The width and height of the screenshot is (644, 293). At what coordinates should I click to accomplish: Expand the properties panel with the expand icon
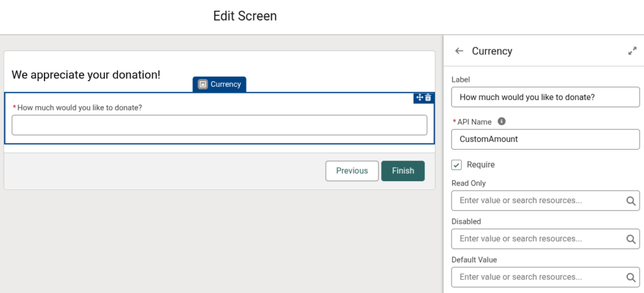632,51
